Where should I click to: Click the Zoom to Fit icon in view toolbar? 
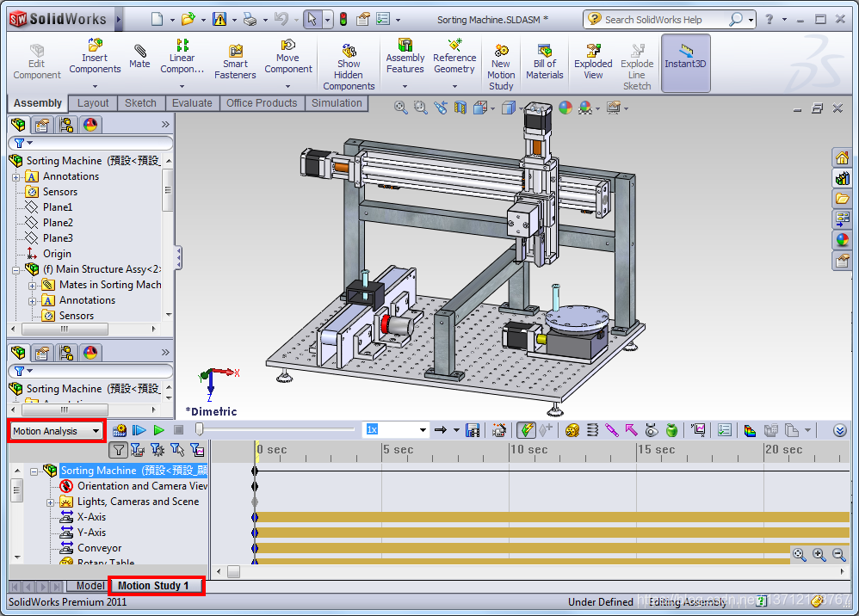point(401,108)
